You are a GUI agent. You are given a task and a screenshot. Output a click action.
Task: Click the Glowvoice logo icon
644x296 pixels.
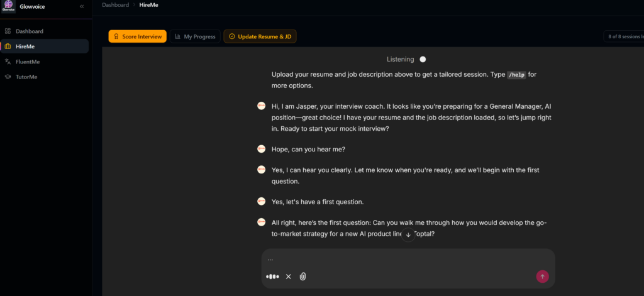coord(8,6)
